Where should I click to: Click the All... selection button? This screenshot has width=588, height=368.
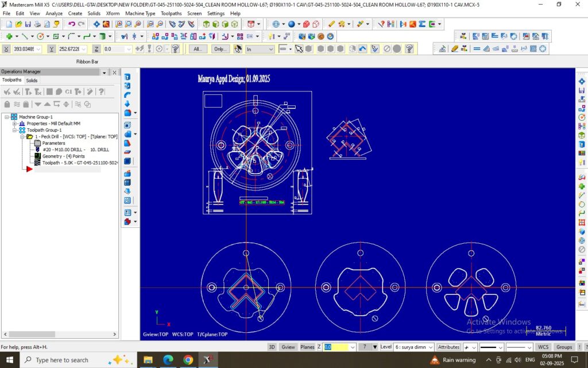[x=198, y=49]
